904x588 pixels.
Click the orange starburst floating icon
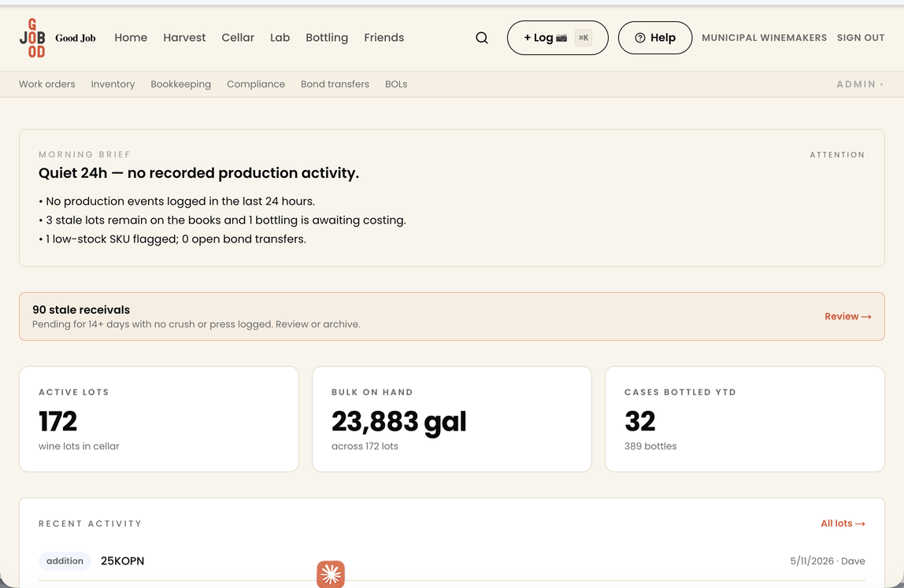(331, 574)
